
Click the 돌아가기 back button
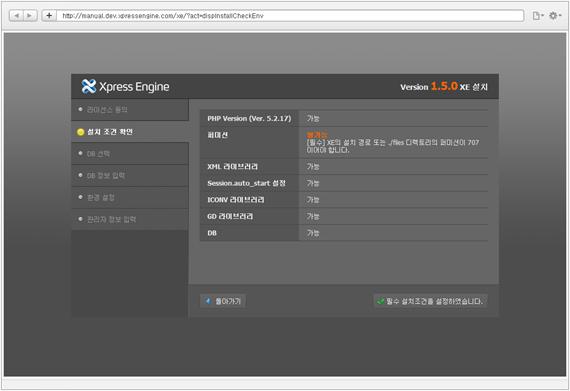point(223,301)
